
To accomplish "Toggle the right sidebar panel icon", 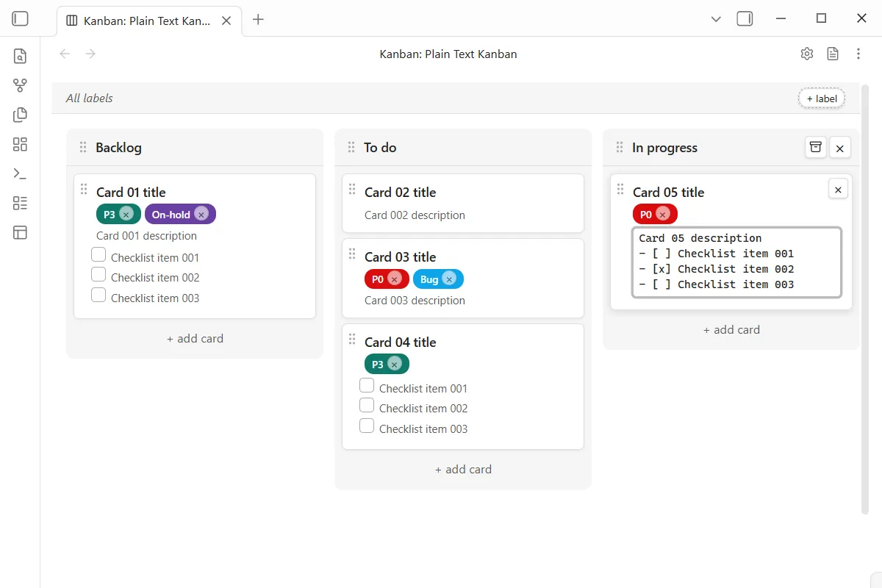I will (x=745, y=19).
